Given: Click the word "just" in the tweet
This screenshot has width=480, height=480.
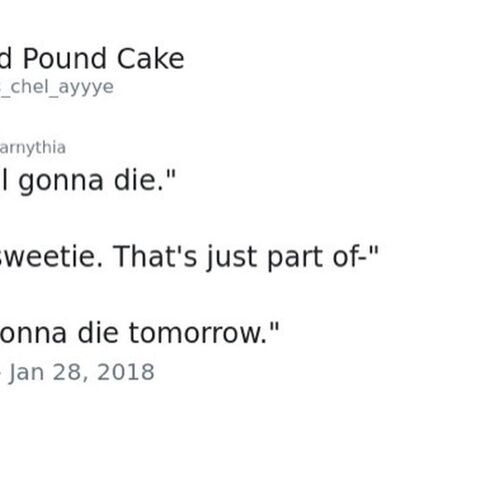Looking at the screenshot, I should 232,258.
